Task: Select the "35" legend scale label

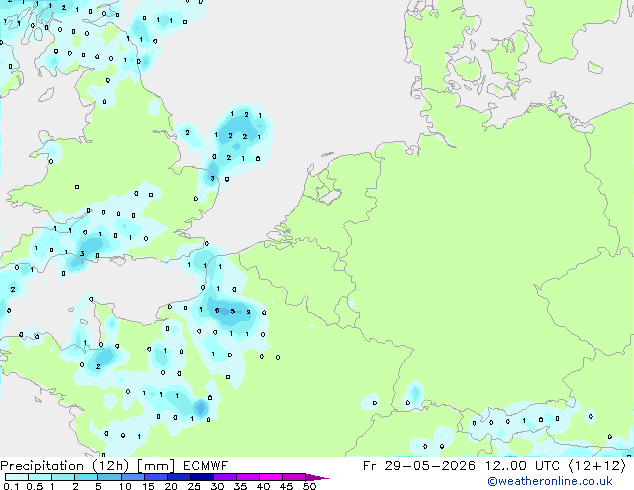Action: pyautogui.click(x=240, y=486)
